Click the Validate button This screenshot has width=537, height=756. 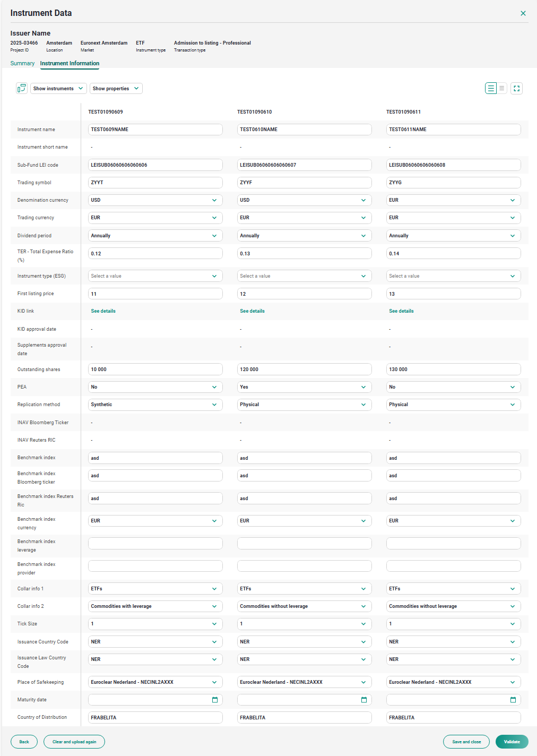point(512,742)
